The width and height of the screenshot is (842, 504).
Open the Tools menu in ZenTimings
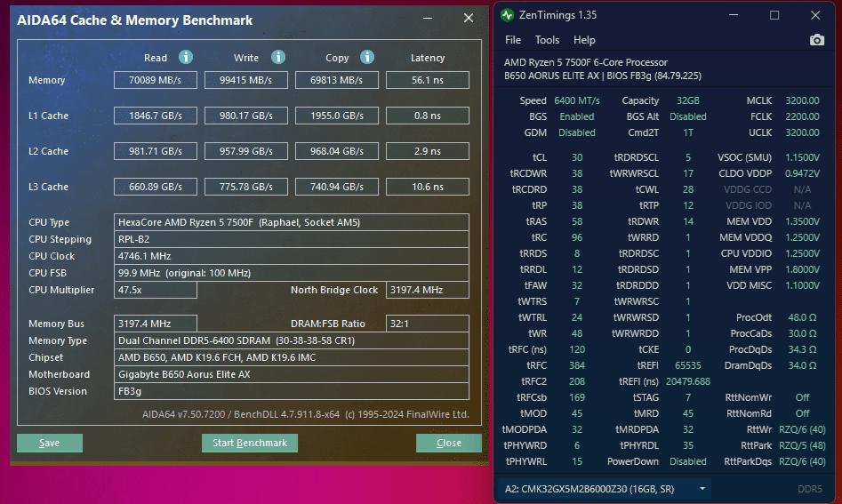coord(547,40)
